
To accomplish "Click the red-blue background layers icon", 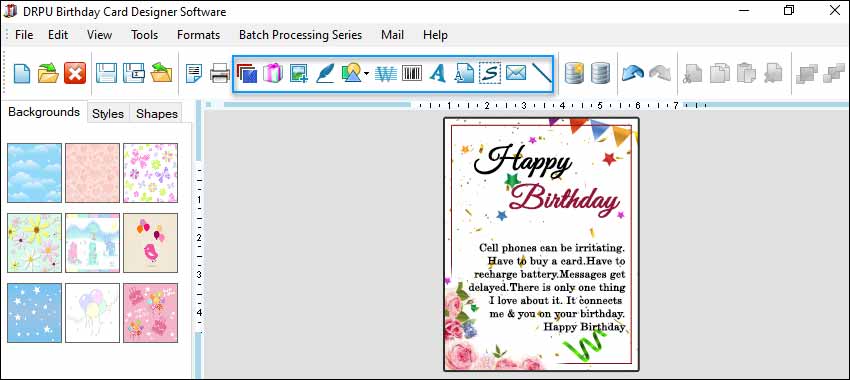I will 247,73.
